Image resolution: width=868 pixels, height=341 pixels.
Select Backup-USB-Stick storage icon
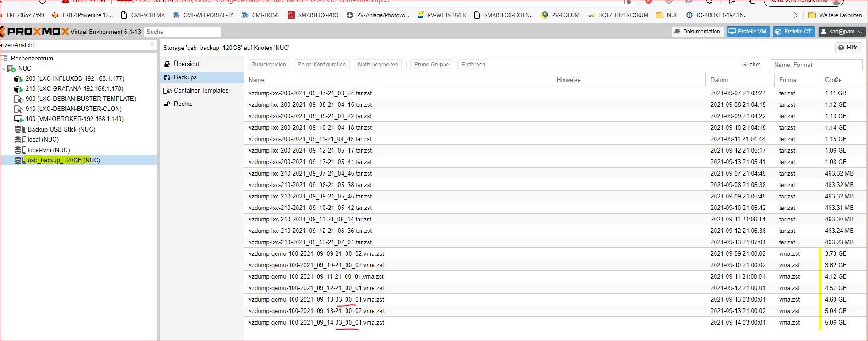coord(20,130)
